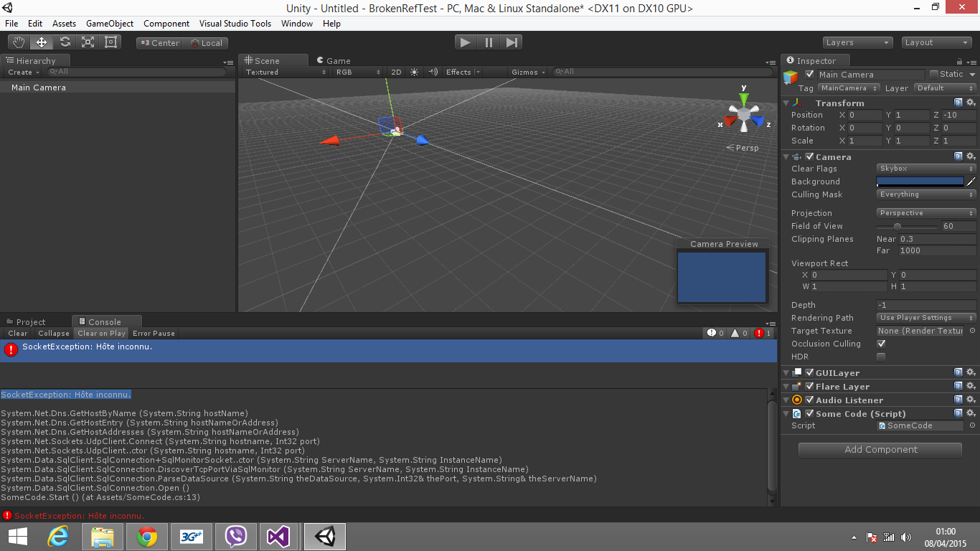This screenshot has height=551, width=980.
Task: Disable the Flare Layer checkbox
Action: click(x=810, y=386)
